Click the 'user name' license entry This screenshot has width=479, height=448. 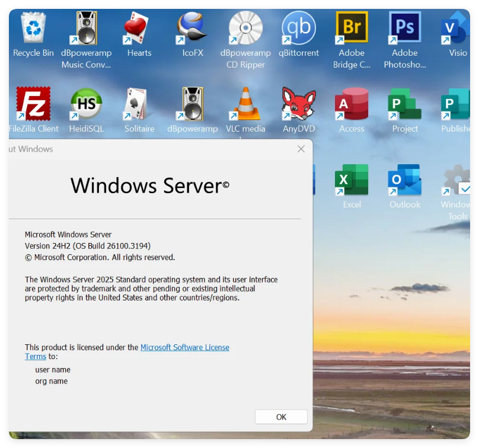[53, 370]
